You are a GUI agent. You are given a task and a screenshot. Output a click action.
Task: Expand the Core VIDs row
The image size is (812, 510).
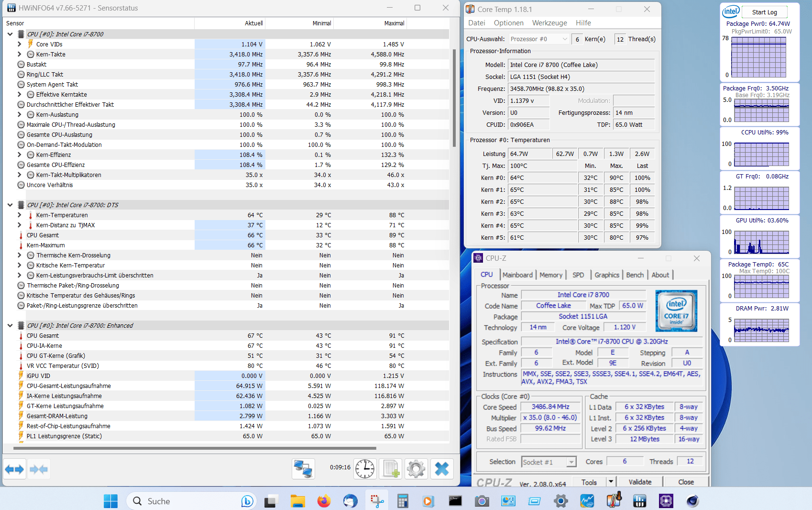(x=19, y=44)
